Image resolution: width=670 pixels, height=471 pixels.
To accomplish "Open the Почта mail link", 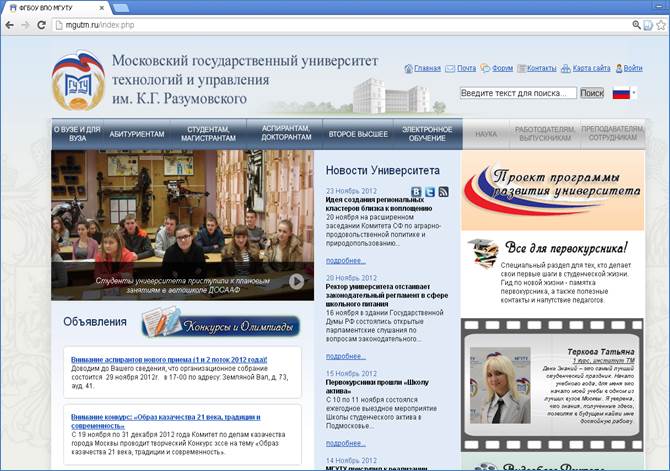I will 466,68.
